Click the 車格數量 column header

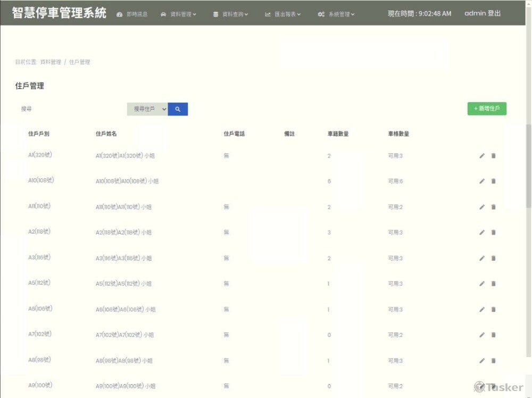398,134
